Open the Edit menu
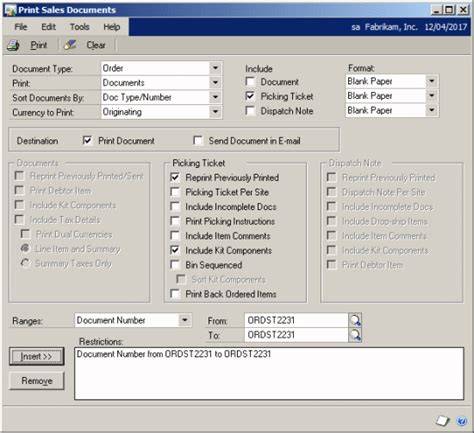Image resolution: width=474 pixels, height=433 pixels. (x=48, y=27)
